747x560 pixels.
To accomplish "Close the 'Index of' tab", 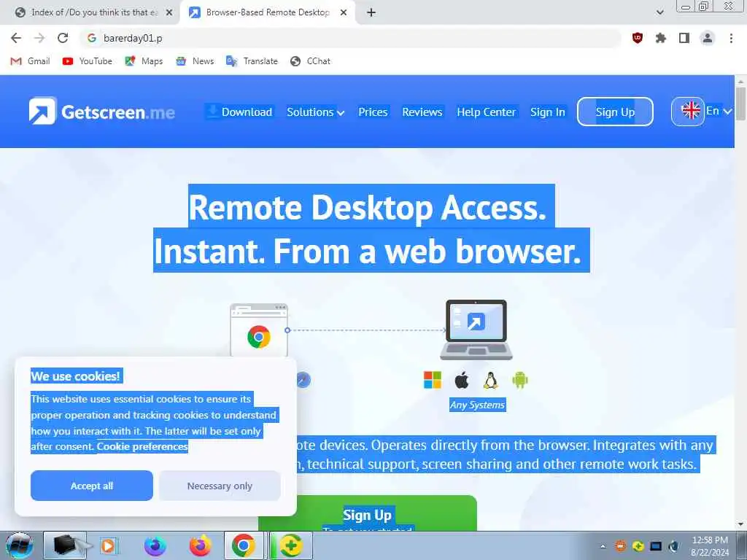I will pos(169,12).
